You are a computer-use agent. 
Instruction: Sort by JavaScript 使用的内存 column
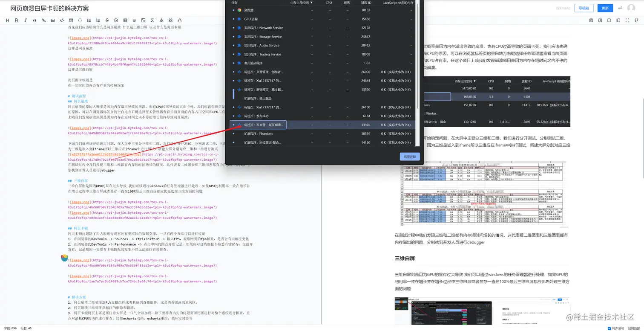coord(398,3)
